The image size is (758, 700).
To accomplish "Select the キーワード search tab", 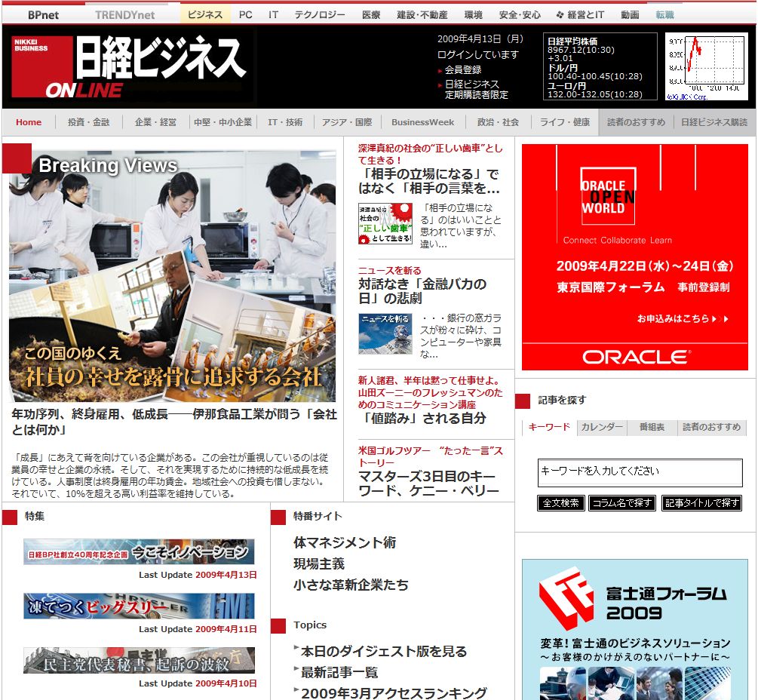I will (x=549, y=427).
